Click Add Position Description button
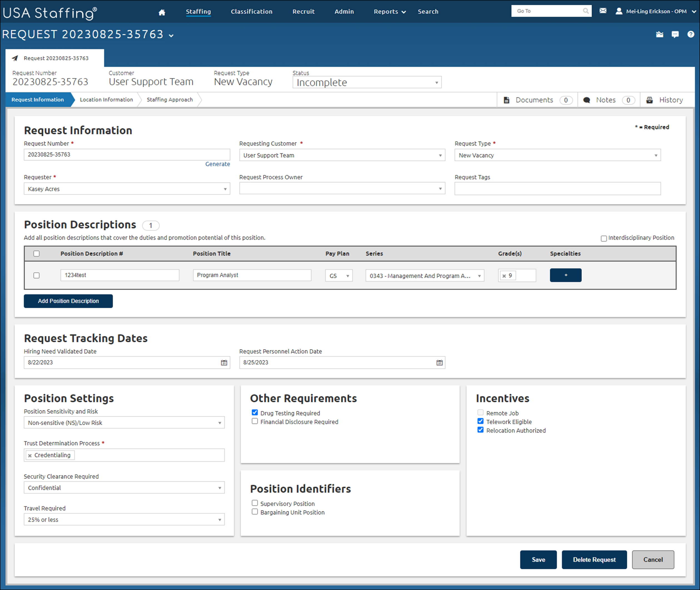 tap(68, 301)
